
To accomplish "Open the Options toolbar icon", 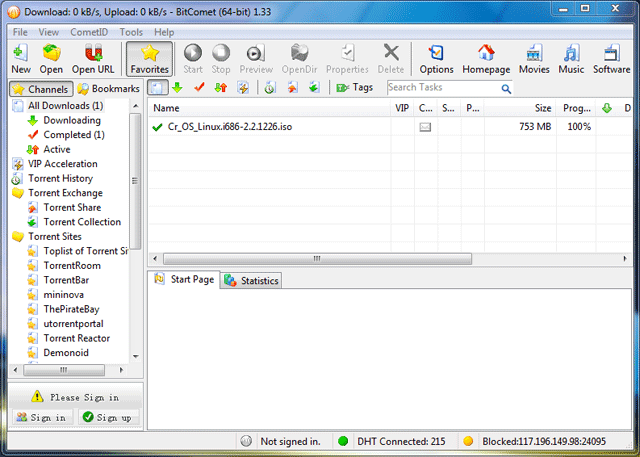I will [436, 53].
